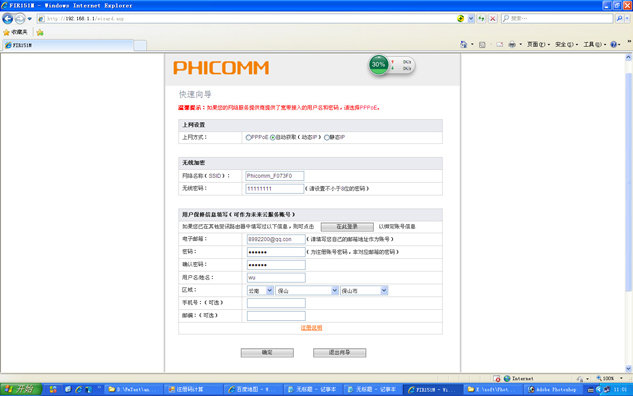Click the email address input field
The width and height of the screenshot is (633, 396).
276,239
